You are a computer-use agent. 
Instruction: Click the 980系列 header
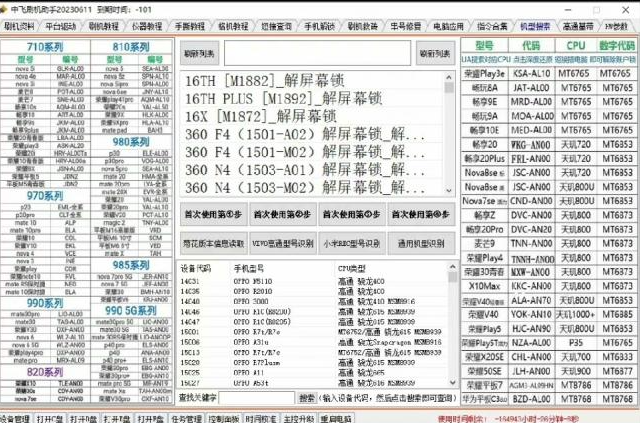(131, 142)
